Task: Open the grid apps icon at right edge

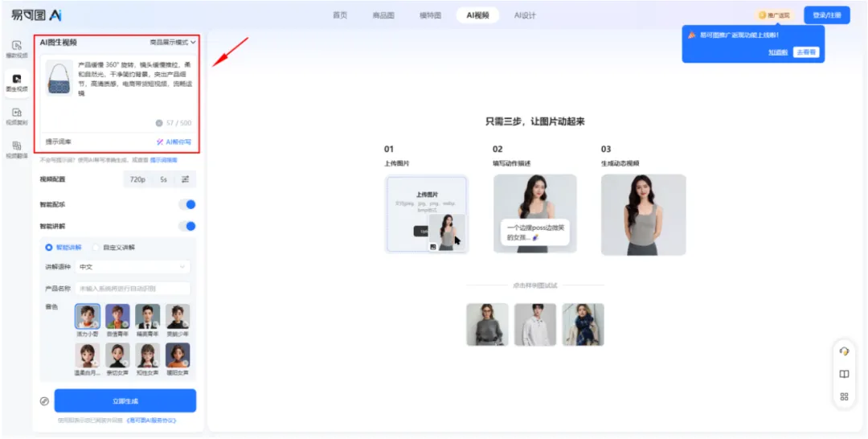Action: click(844, 396)
